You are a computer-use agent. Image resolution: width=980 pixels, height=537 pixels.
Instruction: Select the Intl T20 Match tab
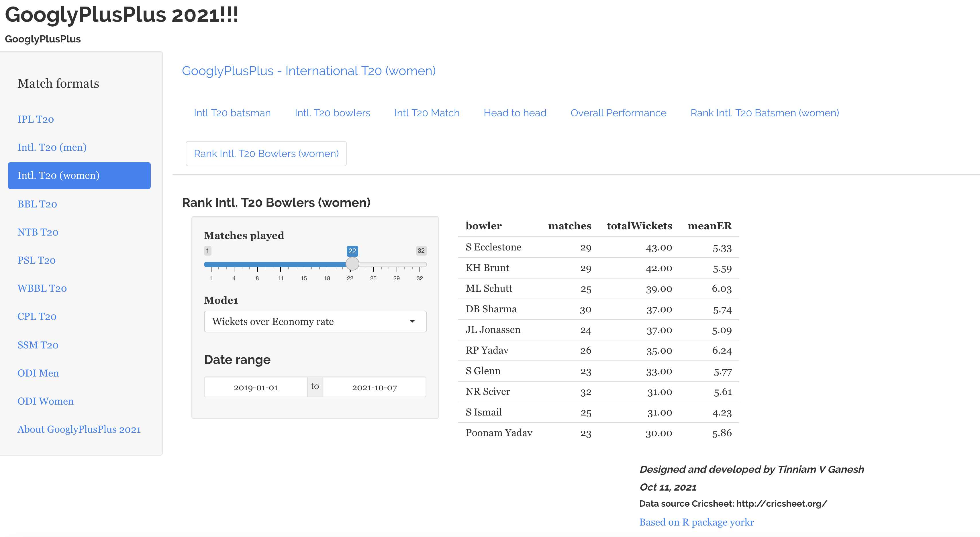(426, 113)
